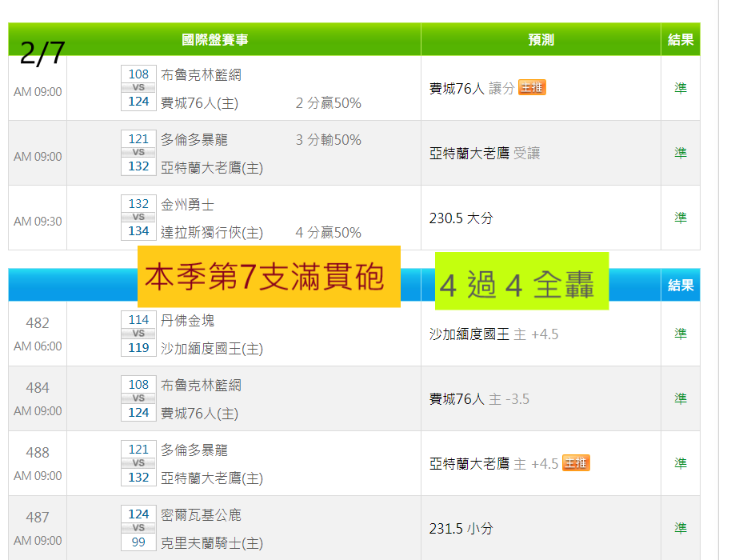Screen dimensions: 735x560
Task: Click game number 487
Action: click(38, 517)
